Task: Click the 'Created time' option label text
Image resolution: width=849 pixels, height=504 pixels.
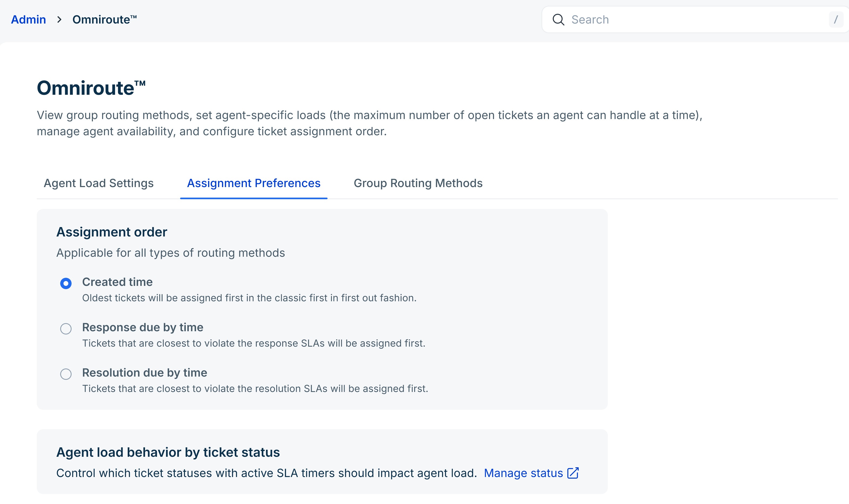Action: point(117,282)
